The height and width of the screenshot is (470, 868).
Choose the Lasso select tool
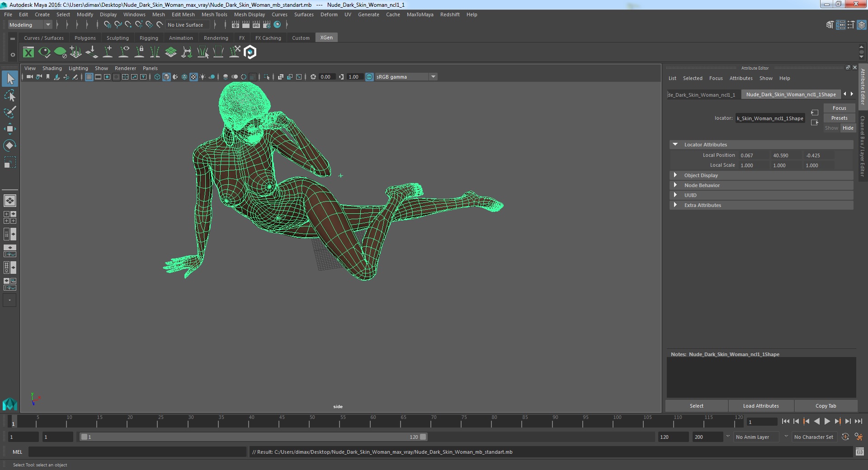9,96
